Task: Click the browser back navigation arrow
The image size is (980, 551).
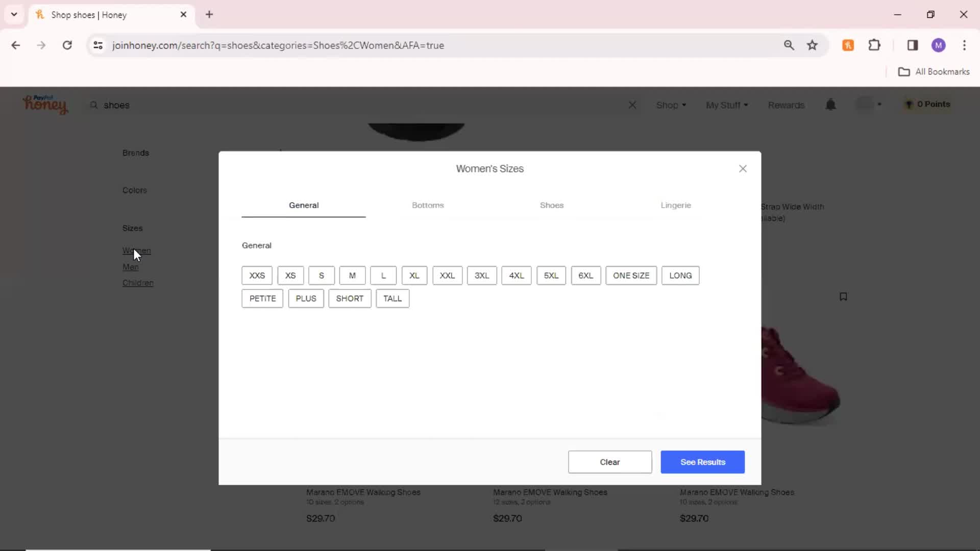Action: (x=16, y=45)
